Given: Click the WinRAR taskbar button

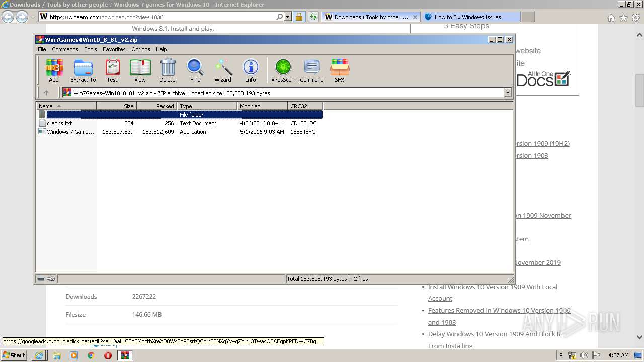Looking at the screenshot, I should pos(125,355).
